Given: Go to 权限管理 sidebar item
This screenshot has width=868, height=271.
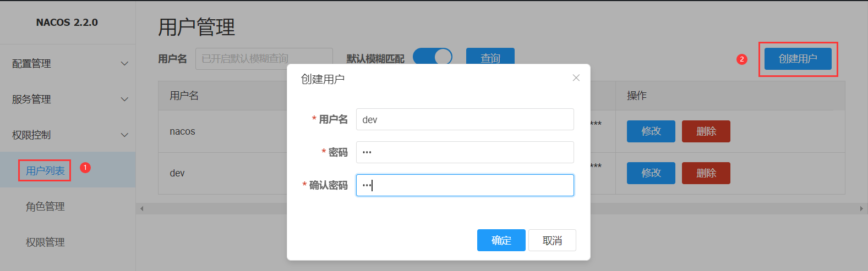Looking at the screenshot, I should tap(45, 242).
